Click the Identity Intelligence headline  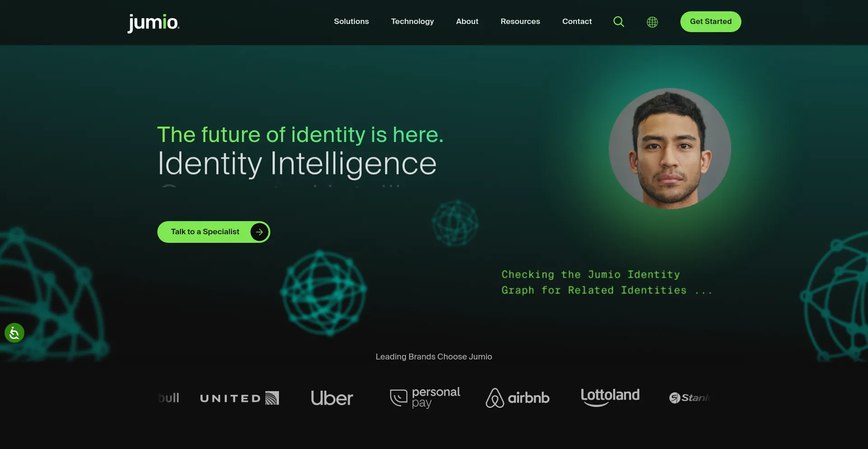pos(297,163)
